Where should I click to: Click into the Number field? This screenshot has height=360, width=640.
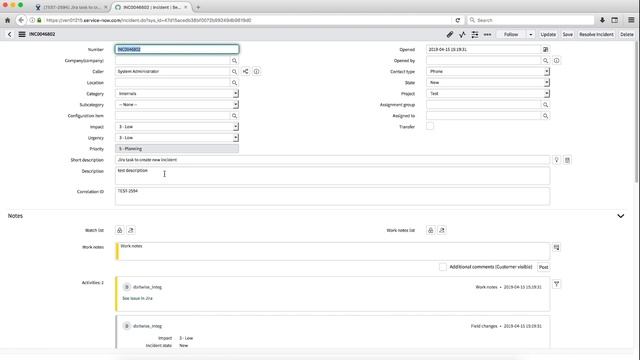pyautogui.click(x=177, y=49)
